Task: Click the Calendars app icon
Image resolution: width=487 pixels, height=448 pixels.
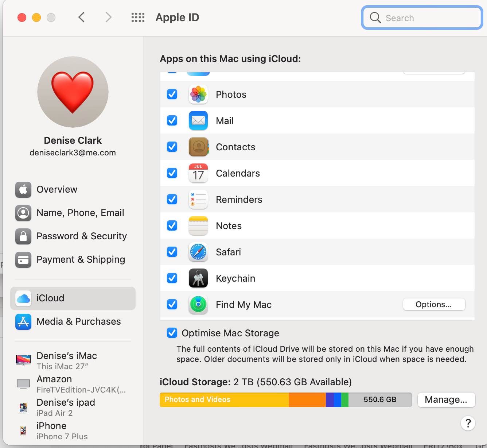Action: click(x=198, y=173)
